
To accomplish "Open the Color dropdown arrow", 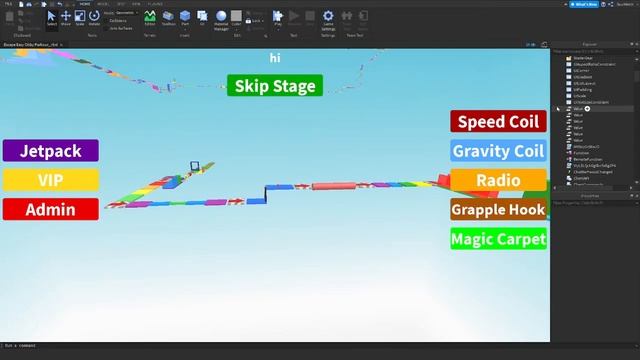I will pos(236,29).
